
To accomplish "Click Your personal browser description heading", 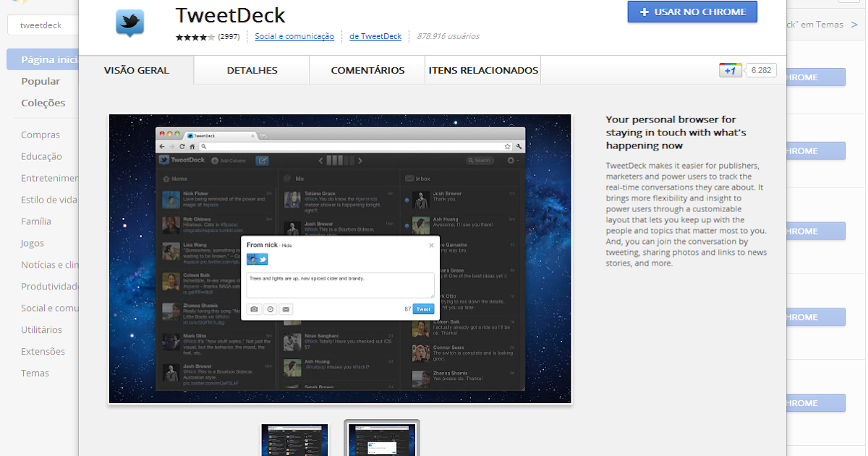I will tap(676, 132).
